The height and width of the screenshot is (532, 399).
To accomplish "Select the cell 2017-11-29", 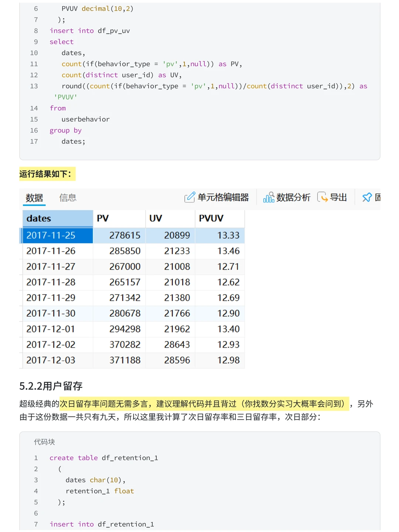I will [x=58, y=297].
